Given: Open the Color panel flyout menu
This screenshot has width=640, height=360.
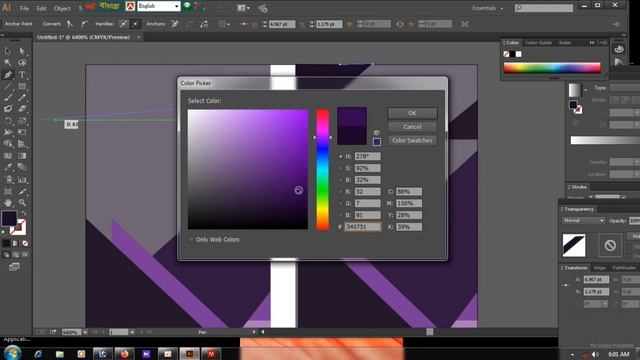Looking at the screenshot, I should tap(603, 43).
